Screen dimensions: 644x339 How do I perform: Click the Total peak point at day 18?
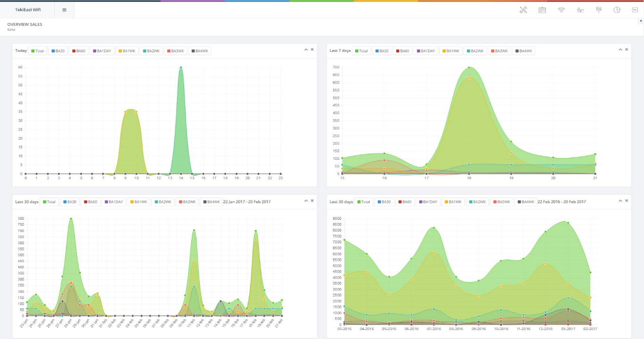click(469, 67)
